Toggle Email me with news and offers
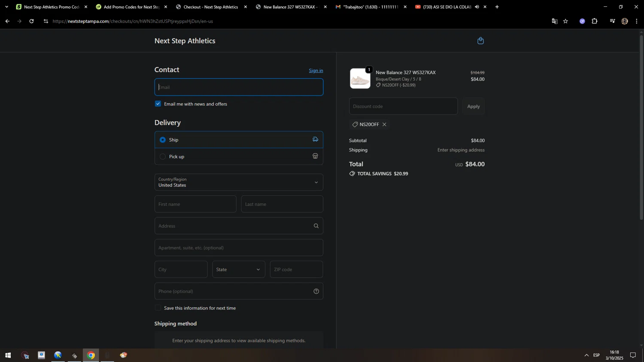Screen dimensions: 644x362 point(158,104)
